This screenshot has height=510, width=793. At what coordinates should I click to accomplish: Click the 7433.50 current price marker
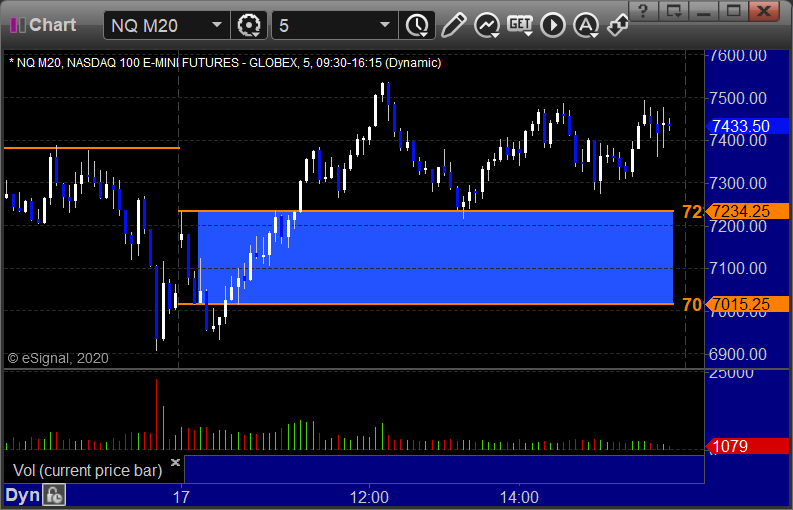pos(746,126)
